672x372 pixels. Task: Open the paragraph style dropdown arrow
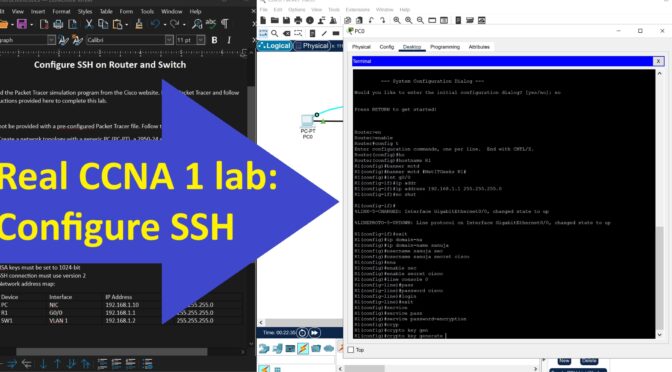click(51, 40)
